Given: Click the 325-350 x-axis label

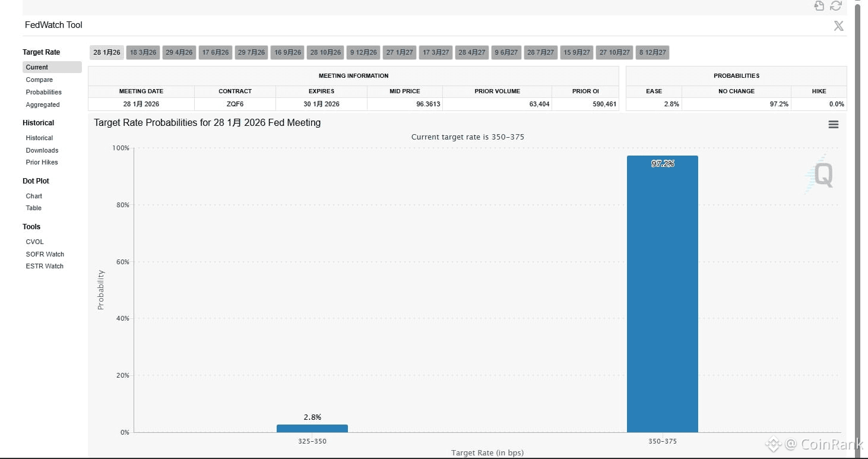Looking at the screenshot, I should pyautogui.click(x=312, y=442).
